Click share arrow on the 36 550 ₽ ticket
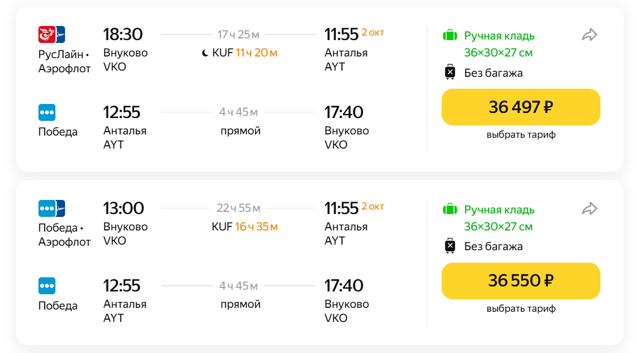Image resolution: width=644 pixels, height=353 pixels. pyautogui.click(x=589, y=210)
